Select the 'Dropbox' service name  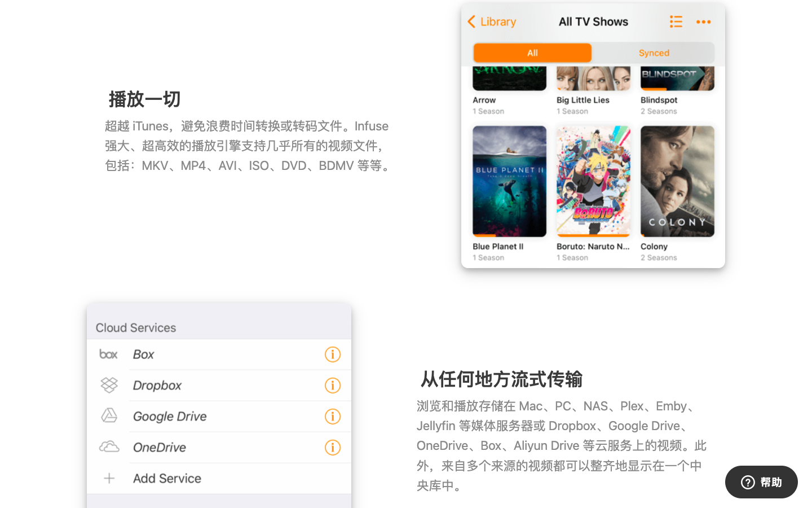pyautogui.click(x=157, y=386)
